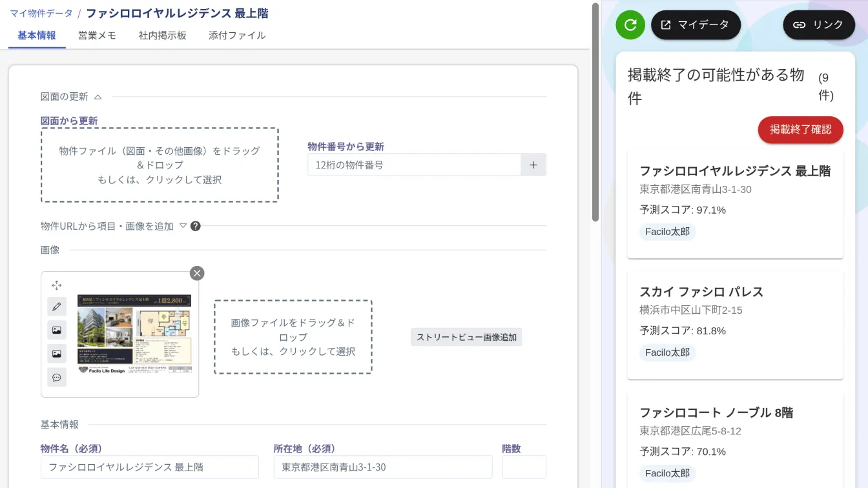This screenshot has width=868, height=488.
Task: Open the 社内掲示板 tab
Action: (163, 36)
